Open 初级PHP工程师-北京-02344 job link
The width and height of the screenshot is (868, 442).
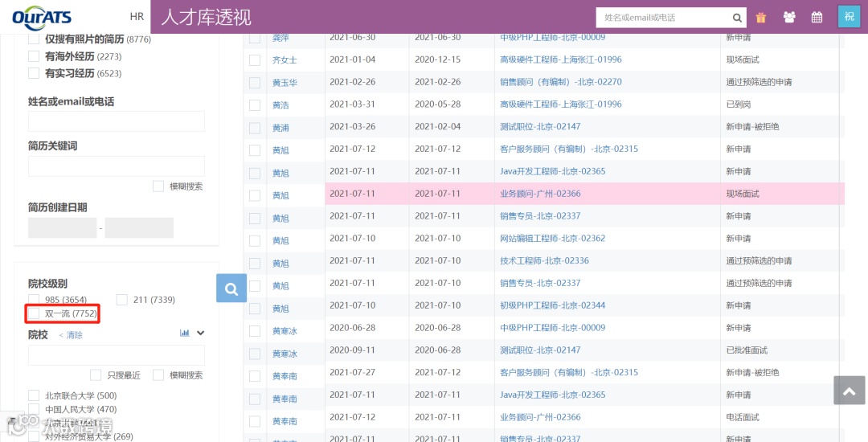552,305
